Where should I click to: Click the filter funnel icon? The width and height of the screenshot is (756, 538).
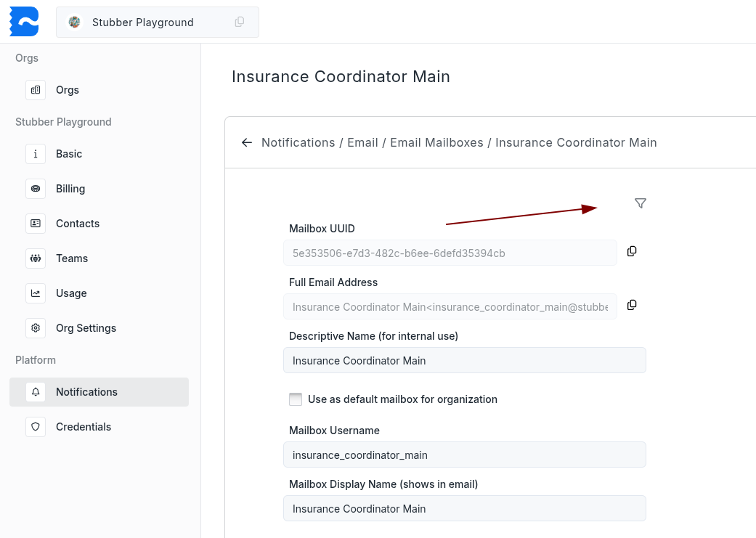click(x=640, y=203)
